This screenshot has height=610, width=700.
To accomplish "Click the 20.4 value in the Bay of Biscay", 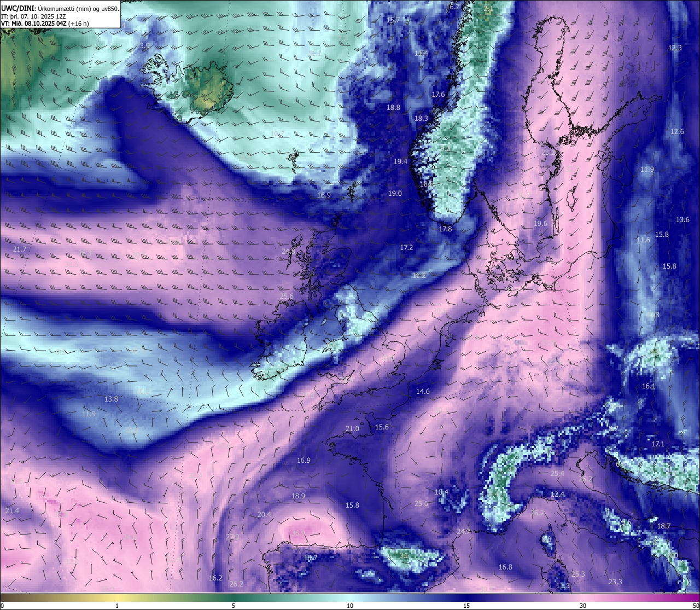I will coord(264,515).
